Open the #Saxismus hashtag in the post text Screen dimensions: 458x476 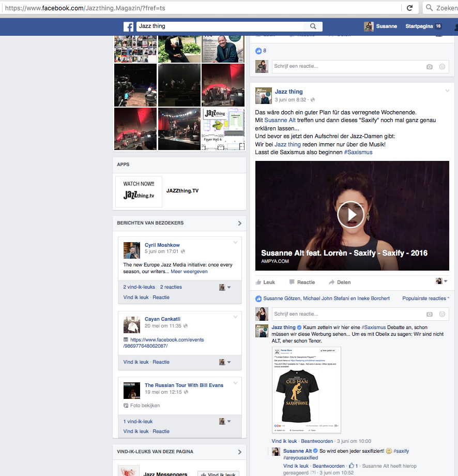coord(358,153)
